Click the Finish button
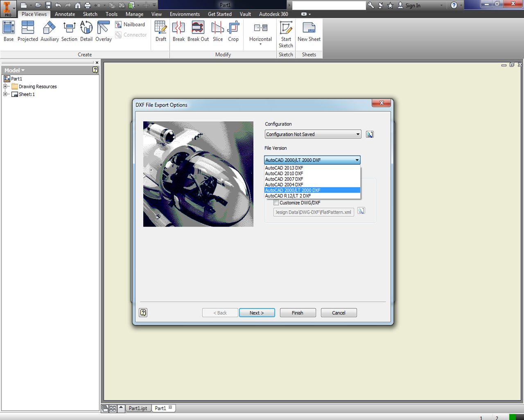 click(298, 312)
